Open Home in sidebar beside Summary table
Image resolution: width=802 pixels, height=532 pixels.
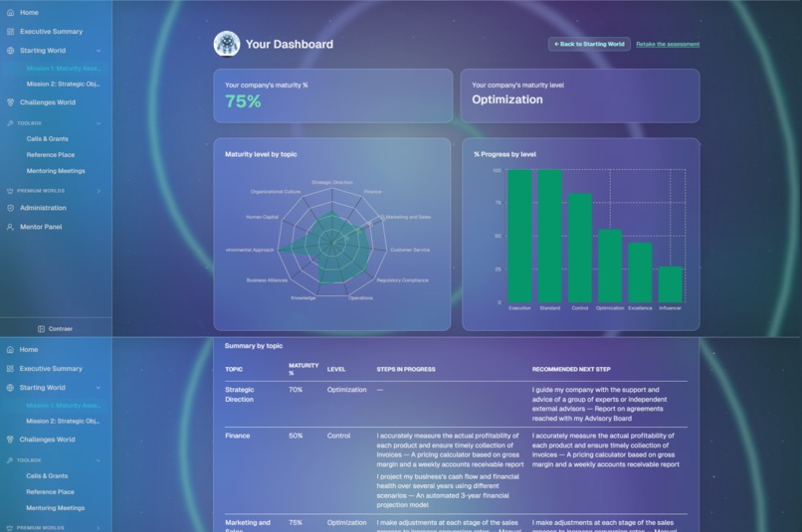29,350
